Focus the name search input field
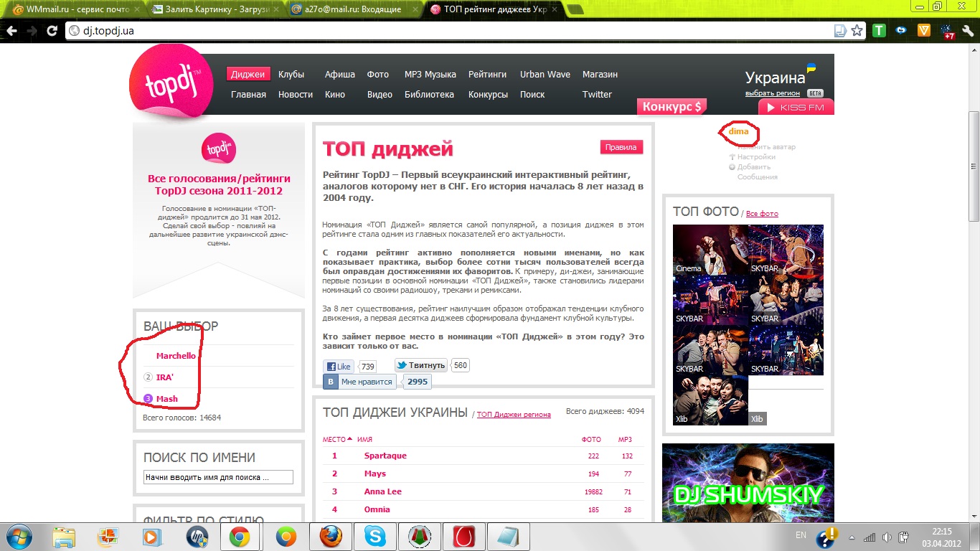The image size is (980, 551). (218, 477)
